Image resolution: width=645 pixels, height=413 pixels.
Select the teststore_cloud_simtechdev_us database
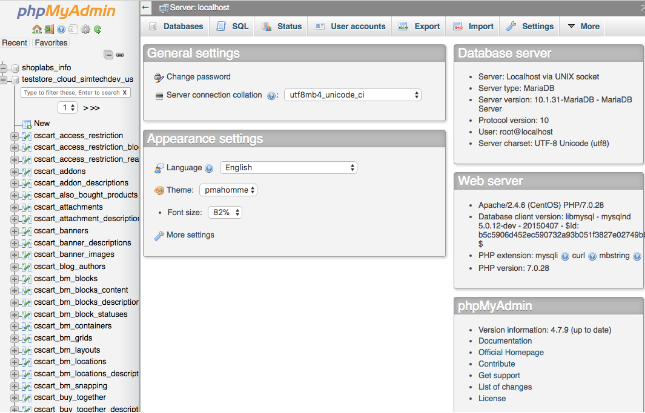77,79
